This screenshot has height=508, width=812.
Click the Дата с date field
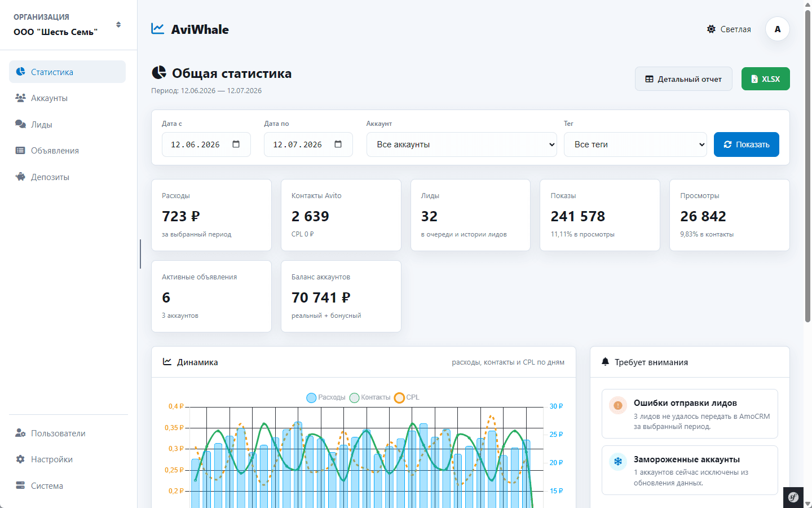point(206,144)
